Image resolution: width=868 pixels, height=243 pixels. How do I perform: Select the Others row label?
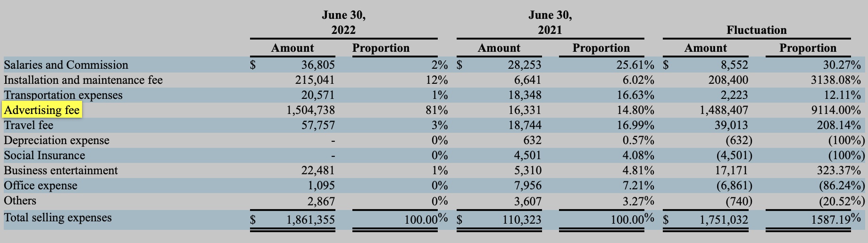point(20,201)
